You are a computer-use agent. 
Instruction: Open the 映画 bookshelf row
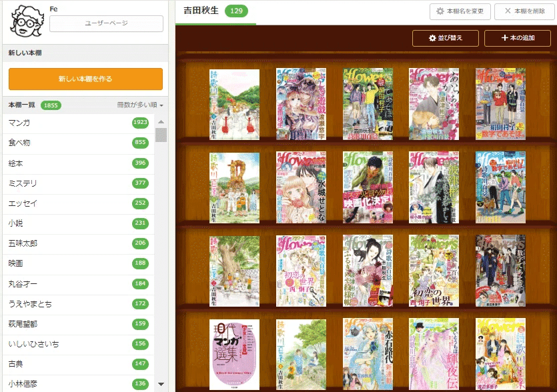click(79, 263)
